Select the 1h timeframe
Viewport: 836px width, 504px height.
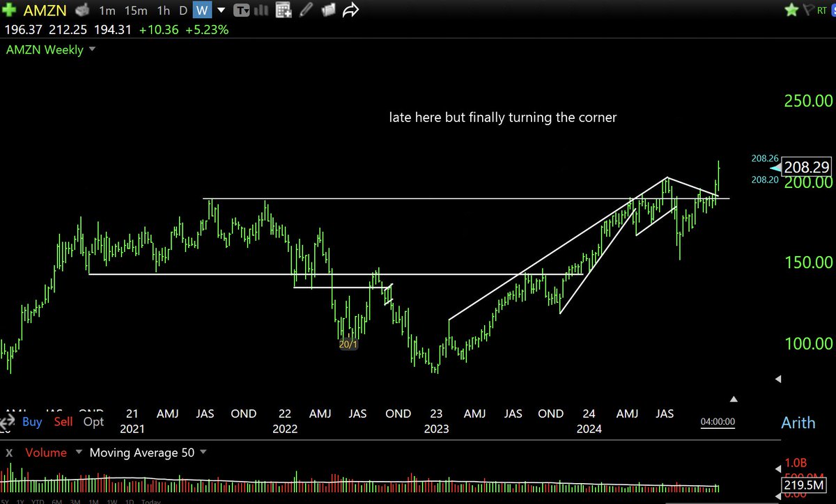pyautogui.click(x=163, y=10)
